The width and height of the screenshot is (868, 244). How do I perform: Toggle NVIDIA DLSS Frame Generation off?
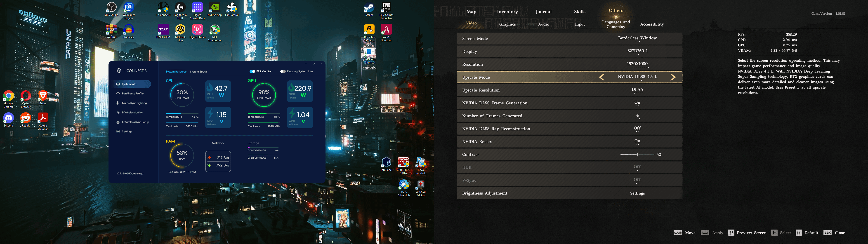(x=637, y=103)
